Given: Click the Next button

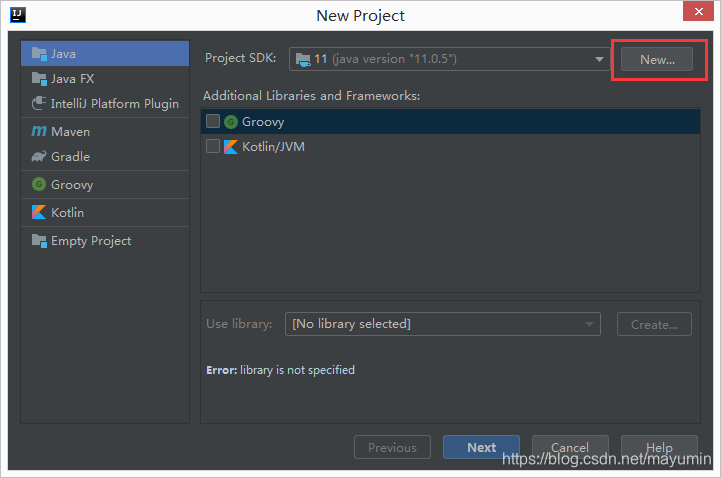Looking at the screenshot, I should 481,447.
